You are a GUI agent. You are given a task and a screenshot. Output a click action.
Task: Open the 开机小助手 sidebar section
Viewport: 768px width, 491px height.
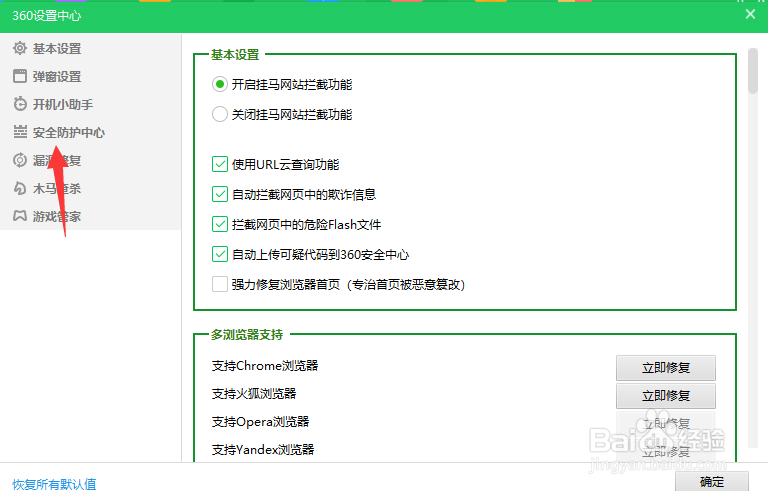coord(63,104)
